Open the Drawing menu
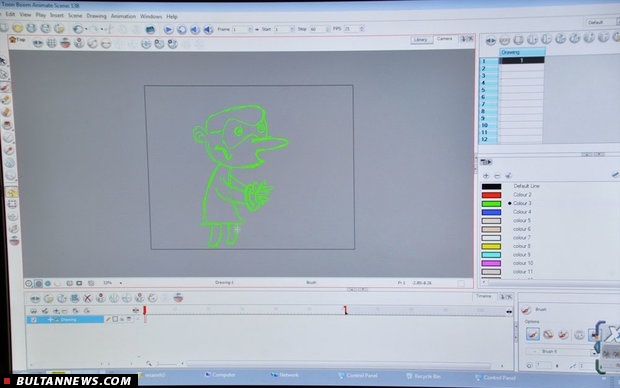620x388 pixels. click(96, 16)
